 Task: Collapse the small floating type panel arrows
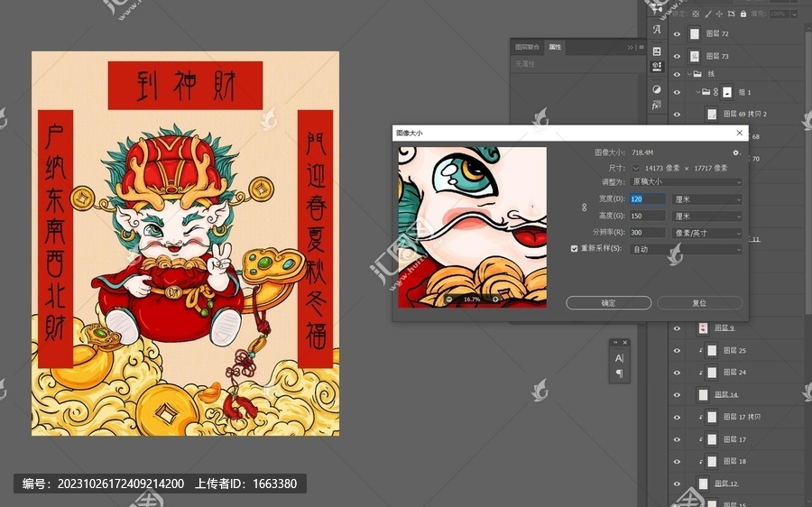615,342
